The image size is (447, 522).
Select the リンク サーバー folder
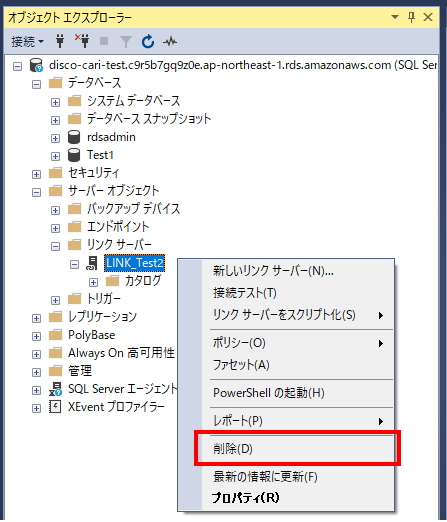[119, 245]
